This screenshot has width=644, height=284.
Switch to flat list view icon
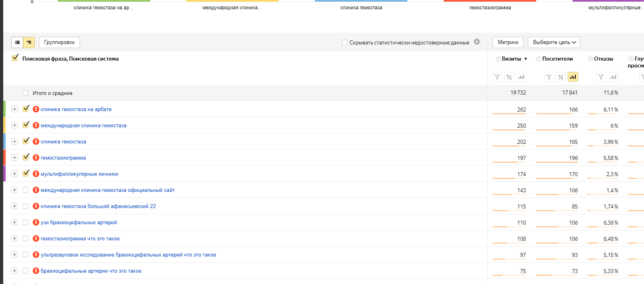[x=17, y=42]
